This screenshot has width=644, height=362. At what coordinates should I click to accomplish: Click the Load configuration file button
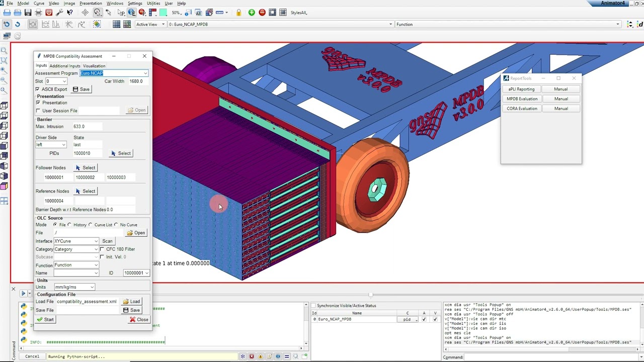[x=132, y=302]
